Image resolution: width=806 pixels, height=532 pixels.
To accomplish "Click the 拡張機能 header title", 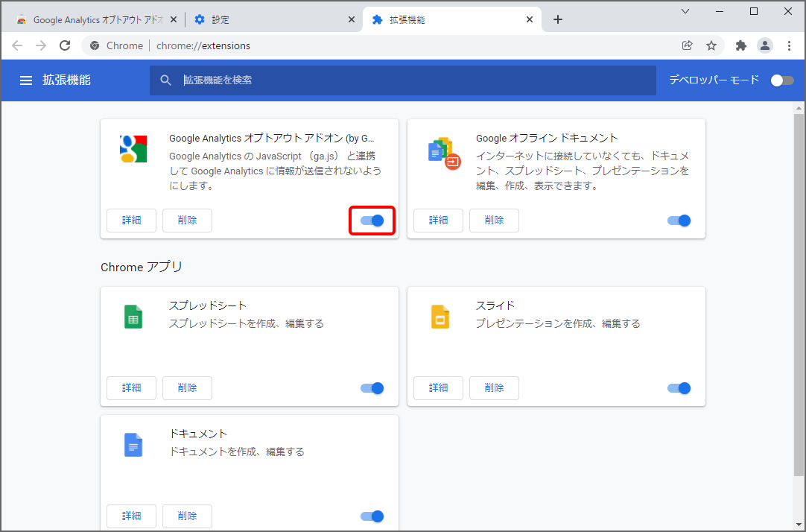I will [x=66, y=80].
